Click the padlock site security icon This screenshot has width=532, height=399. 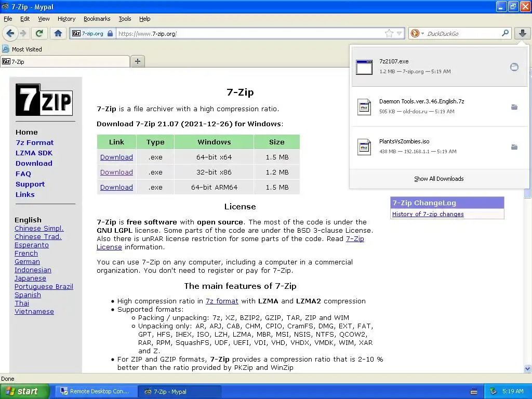pos(110,34)
